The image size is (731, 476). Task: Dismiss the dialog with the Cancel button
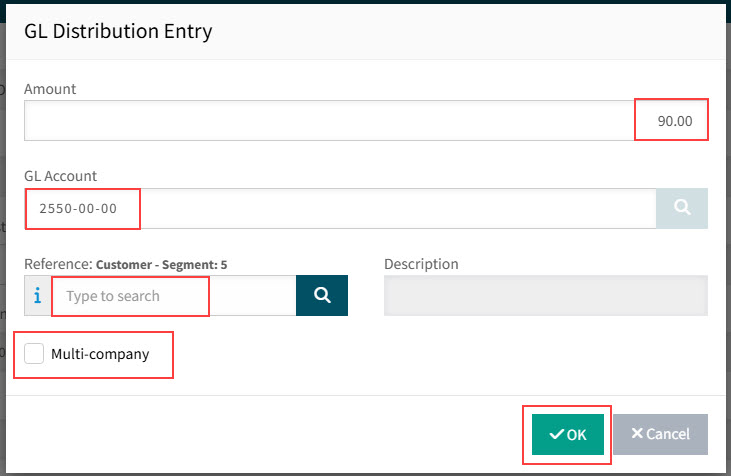click(x=660, y=434)
